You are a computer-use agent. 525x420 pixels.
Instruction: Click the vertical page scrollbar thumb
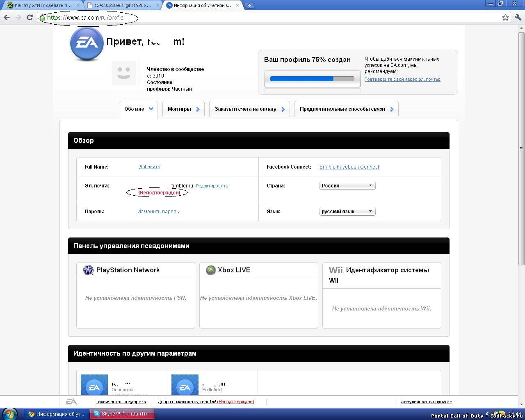[x=522, y=148]
